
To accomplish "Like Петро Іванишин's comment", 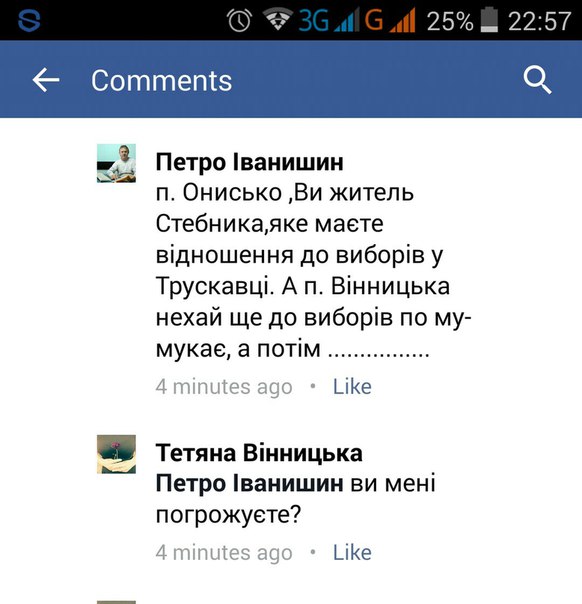I will coord(352,387).
